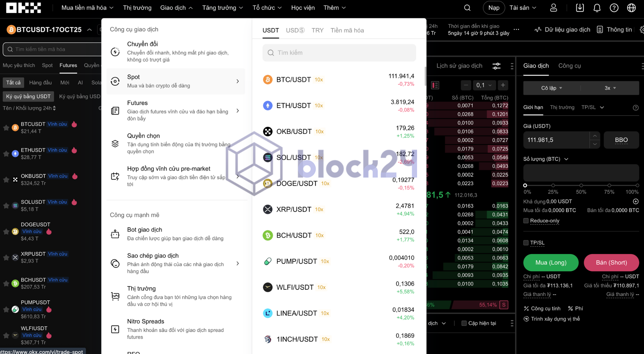The height and width of the screenshot is (354, 644).
Task: Click the BBO price button
Action: pos(621,140)
